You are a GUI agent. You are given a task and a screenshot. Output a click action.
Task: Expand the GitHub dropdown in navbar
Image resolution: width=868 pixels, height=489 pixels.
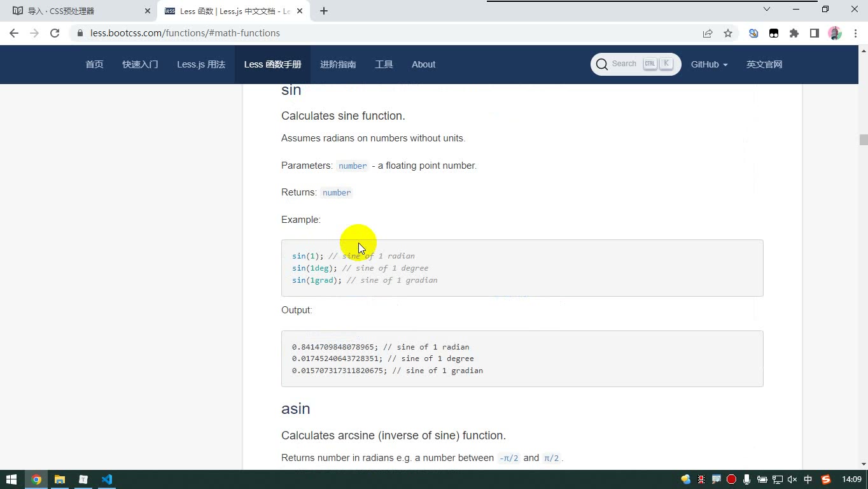709,64
